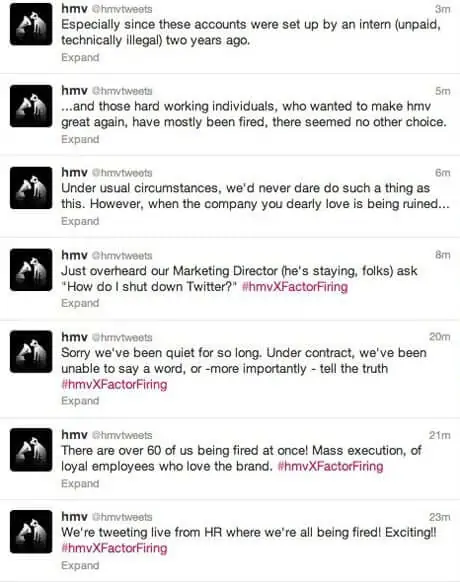The height and width of the screenshot is (582, 460).
Task: Click hmv avatar on the 5m tweet
Action: click(x=31, y=106)
